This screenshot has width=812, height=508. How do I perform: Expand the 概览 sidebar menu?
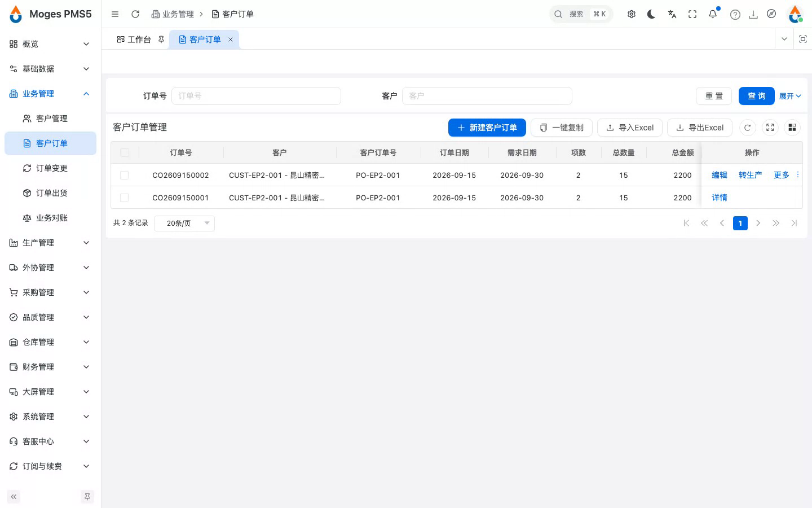click(50, 44)
